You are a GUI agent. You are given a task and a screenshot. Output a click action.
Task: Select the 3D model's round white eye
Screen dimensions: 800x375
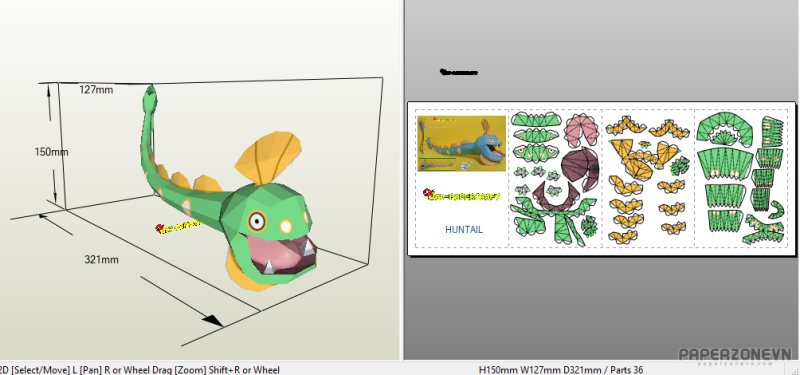tap(257, 221)
